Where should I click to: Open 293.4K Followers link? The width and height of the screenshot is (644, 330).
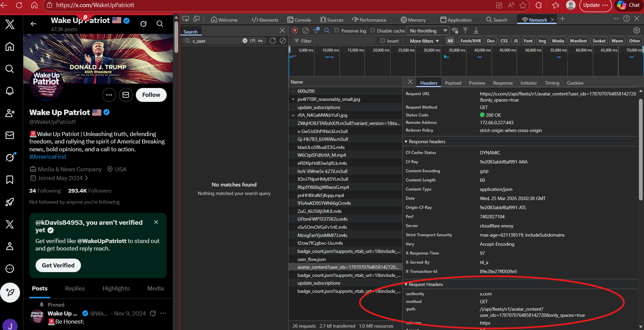90,191
